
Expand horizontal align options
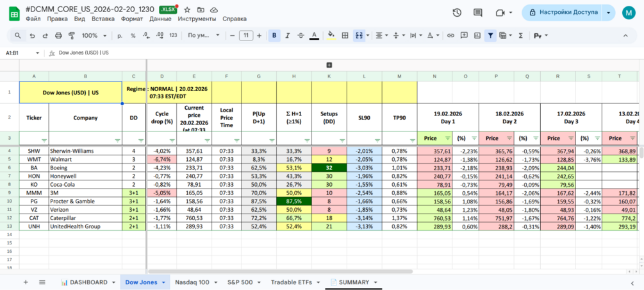(387, 36)
